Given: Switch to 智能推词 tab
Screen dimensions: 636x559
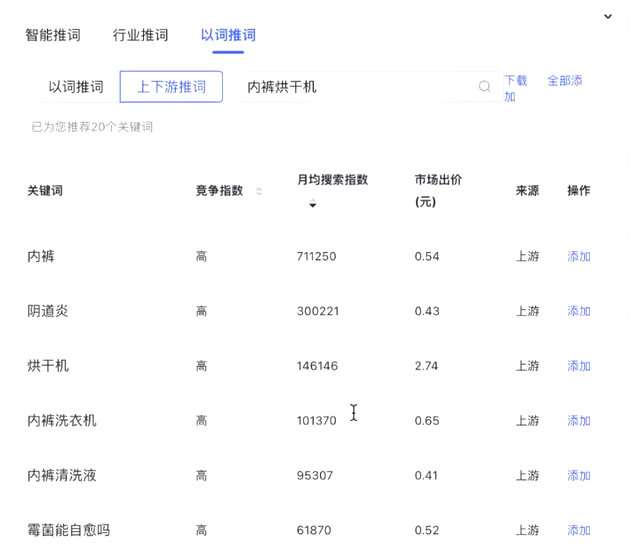Looking at the screenshot, I should 53,35.
